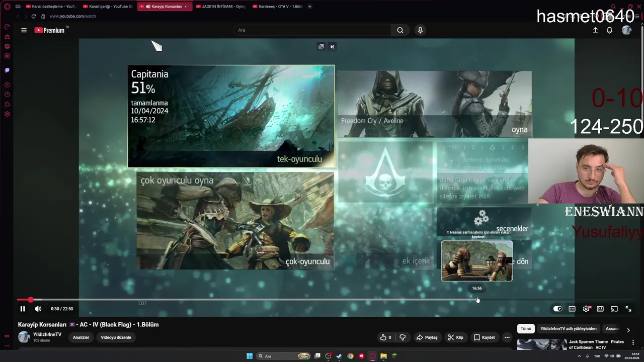Open the Task View taskbar icon

coord(317,356)
